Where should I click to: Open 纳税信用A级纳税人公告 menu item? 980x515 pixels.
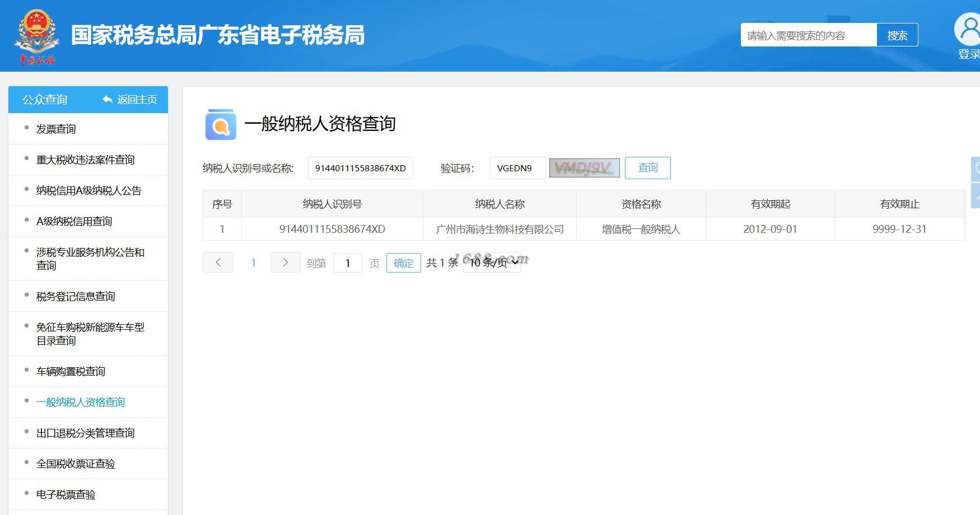pyautogui.click(x=88, y=190)
